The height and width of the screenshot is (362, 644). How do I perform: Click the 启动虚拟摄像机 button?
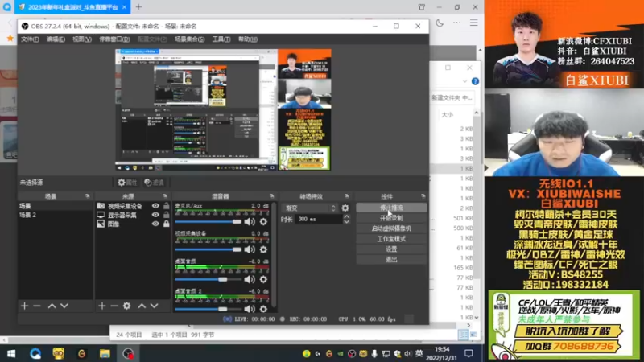pos(391,228)
